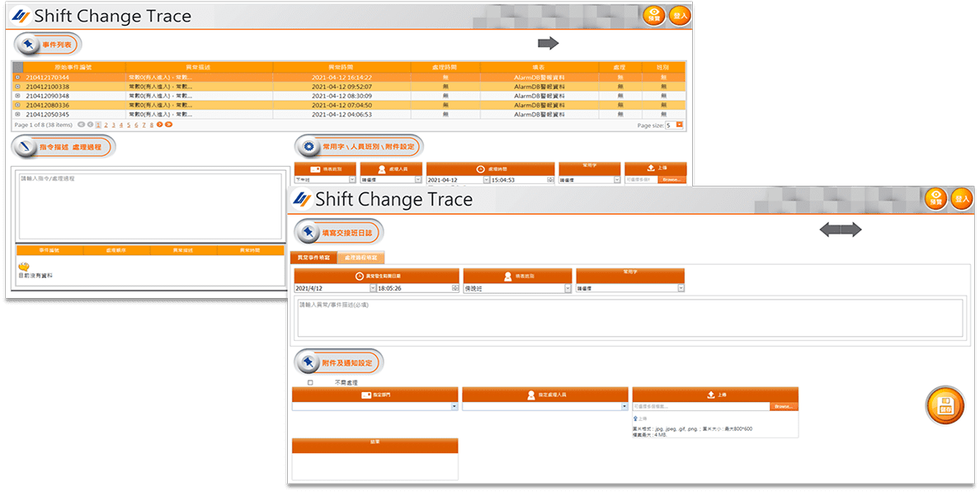Click the pin icon beside 事件列表
Viewport: 980px width, 492px height.
click(x=29, y=44)
